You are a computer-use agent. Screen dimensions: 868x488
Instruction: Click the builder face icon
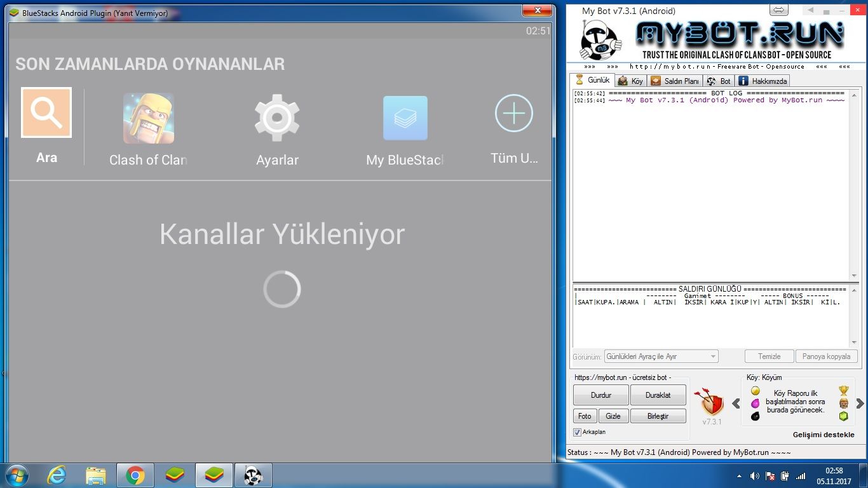click(843, 403)
